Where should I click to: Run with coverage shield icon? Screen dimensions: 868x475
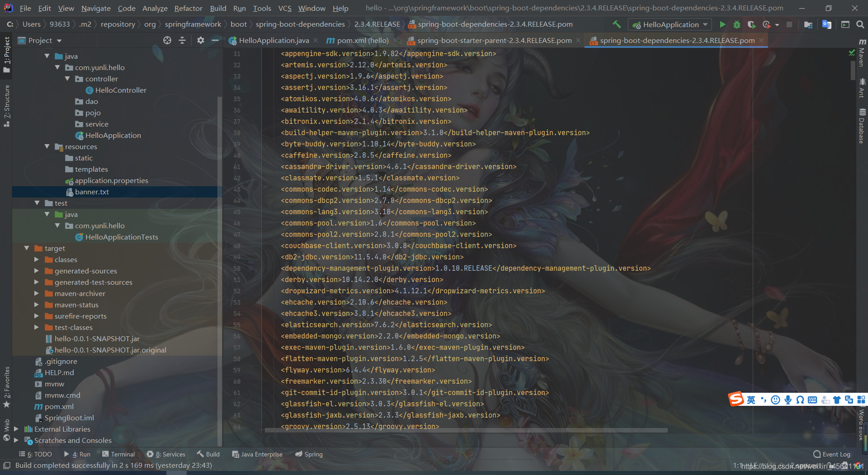click(751, 24)
